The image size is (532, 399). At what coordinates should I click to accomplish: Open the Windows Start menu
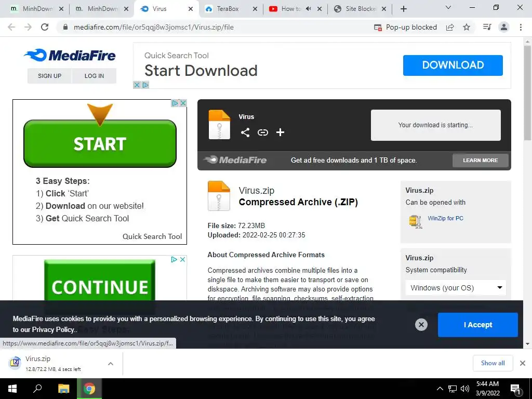pos(12,389)
